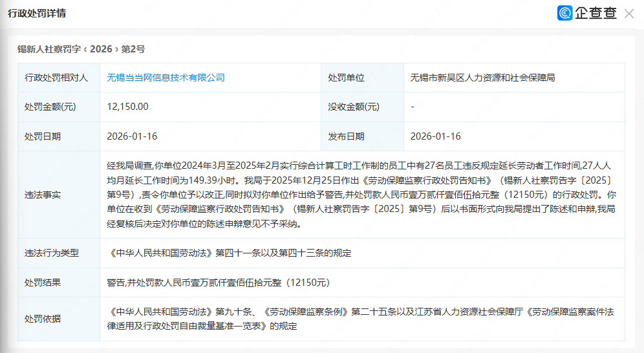The height and width of the screenshot is (353, 644).
Task: Click the 企查查 brand name text
Action: pyautogui.click(x=596, y=13)
